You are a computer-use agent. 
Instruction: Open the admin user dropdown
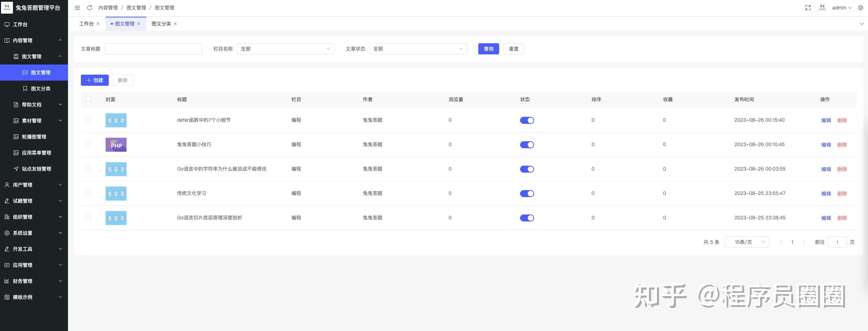coord(842,8)
